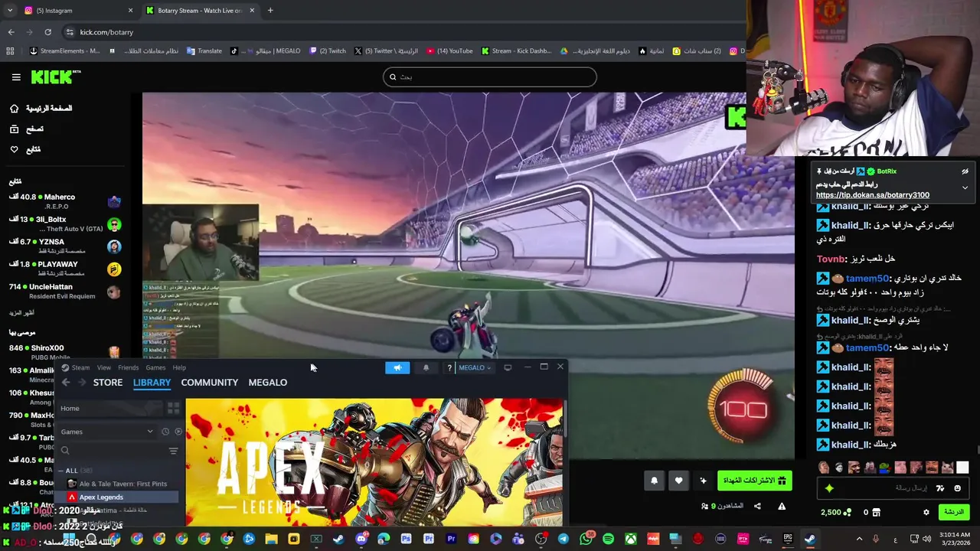Screen dimensions: 980x551
Task: Select Steam LIBRARY tab
Action: pos(152,383)
